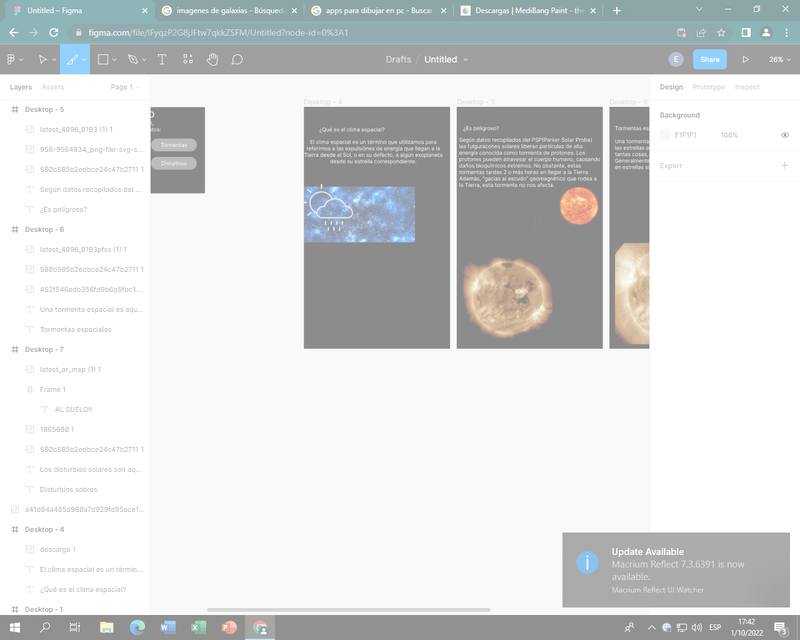
Task: Select the Move tool
Action: click(42, 59)
